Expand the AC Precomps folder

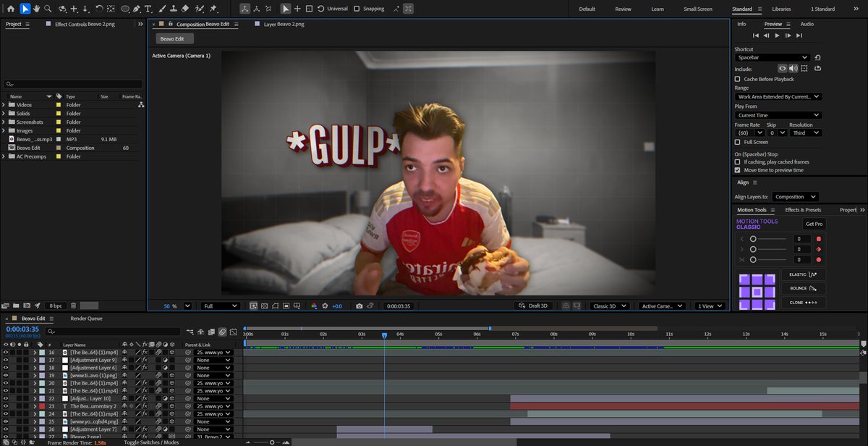pos(4,156)
